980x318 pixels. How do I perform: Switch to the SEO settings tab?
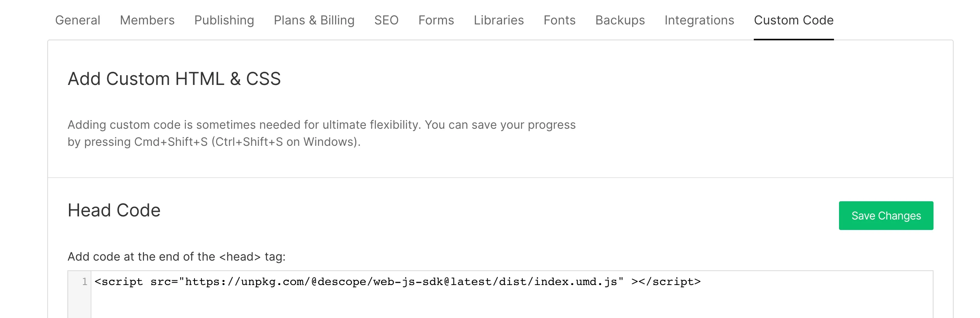click(x=387, y=20)
